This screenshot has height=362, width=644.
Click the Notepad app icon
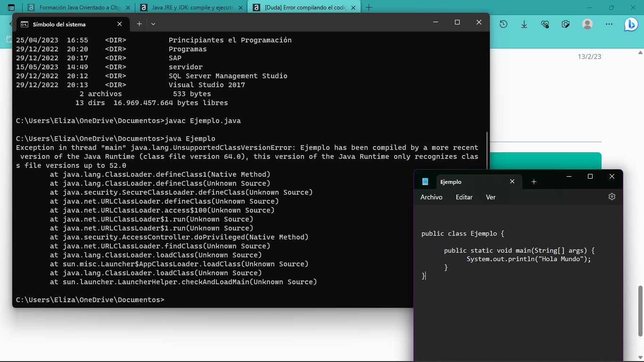425,181
